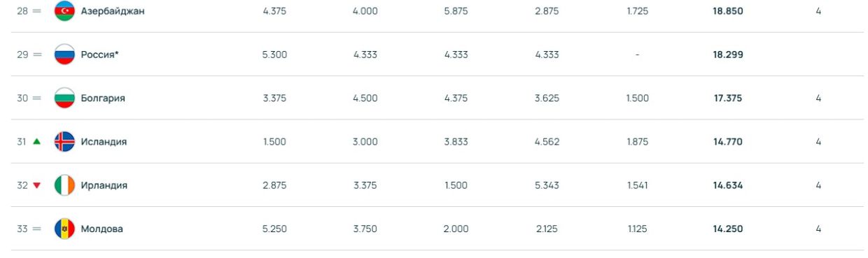Click Ireland's 5.343 coefficient value
Viewport: 868px width, 258px height.
click(x=547, y=185)
